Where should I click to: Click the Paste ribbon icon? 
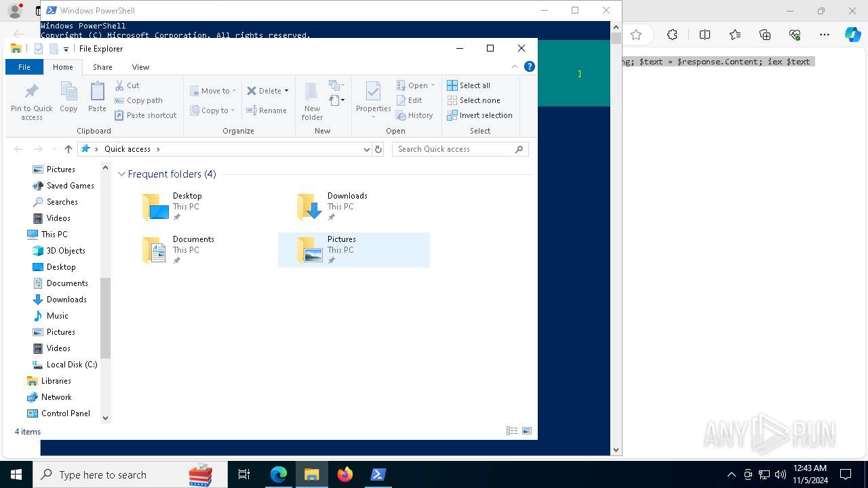point(97,97)
